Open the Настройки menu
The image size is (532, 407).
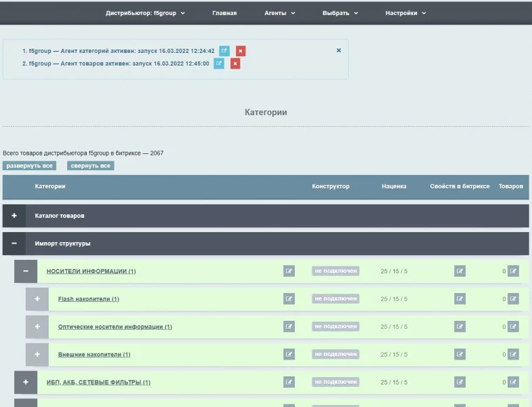(x=405, y=13)
